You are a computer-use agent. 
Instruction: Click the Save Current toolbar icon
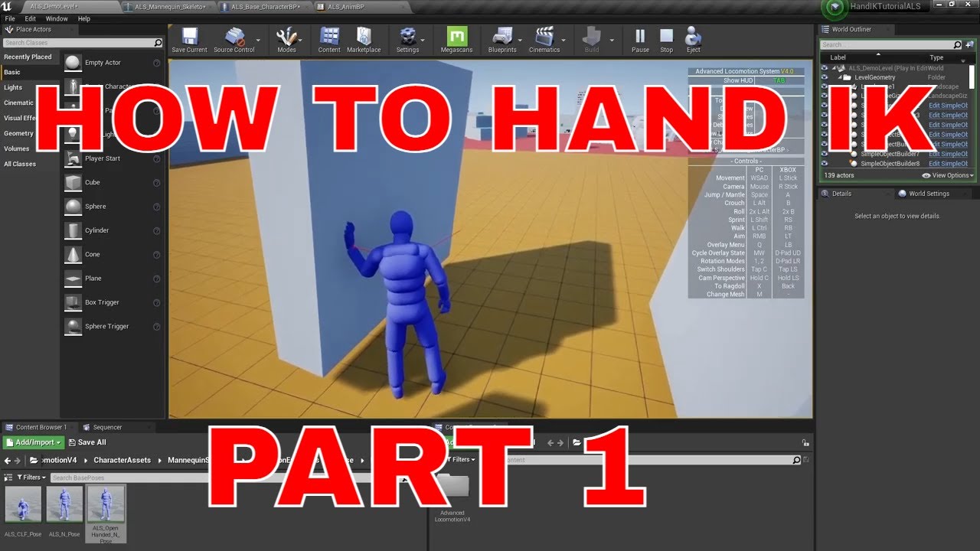(x=189, y=36)
